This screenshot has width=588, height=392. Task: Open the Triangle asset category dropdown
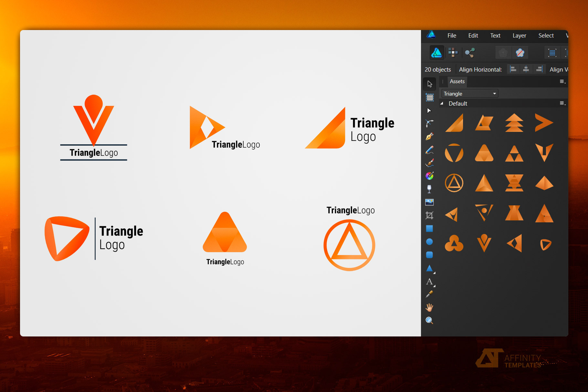click(470, 94)
